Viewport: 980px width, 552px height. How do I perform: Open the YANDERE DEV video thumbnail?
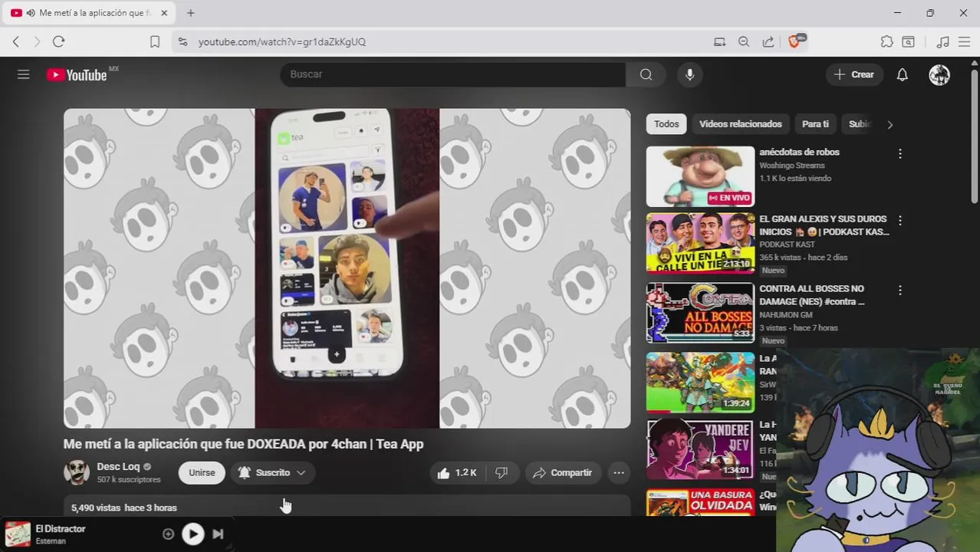point(700,449)
